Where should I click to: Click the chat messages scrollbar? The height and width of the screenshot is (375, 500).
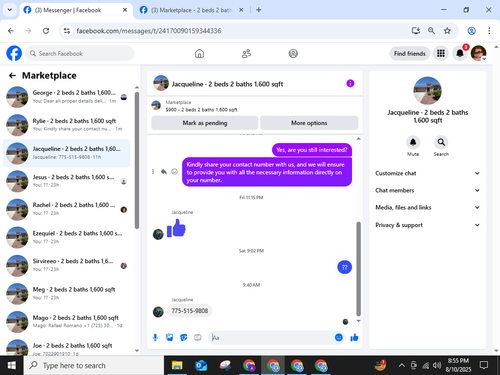359,269
